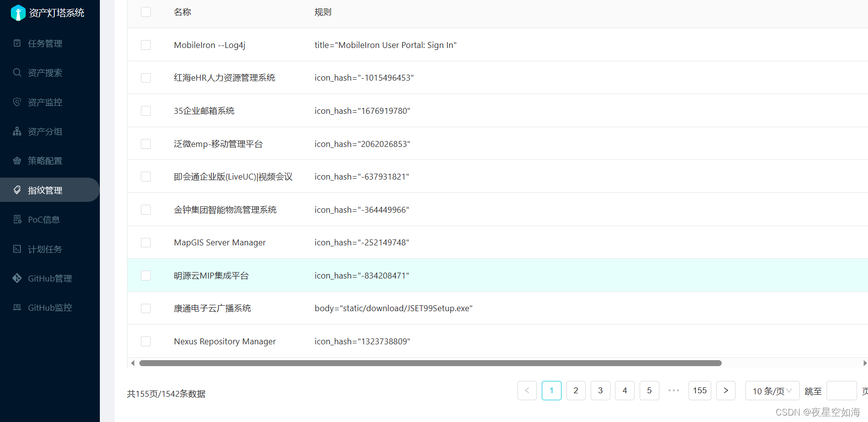The width and height of the screenshot is (868, 422).
Task: Click the 资产搜索 magnifier icon
Action: pyautogui.click(x=17, y=72)
